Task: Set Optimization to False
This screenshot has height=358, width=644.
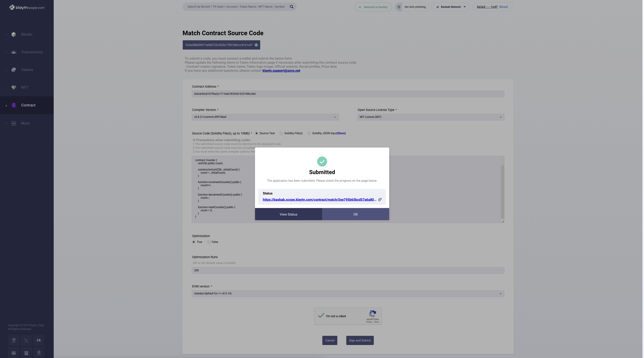Action: coord(208,242)
